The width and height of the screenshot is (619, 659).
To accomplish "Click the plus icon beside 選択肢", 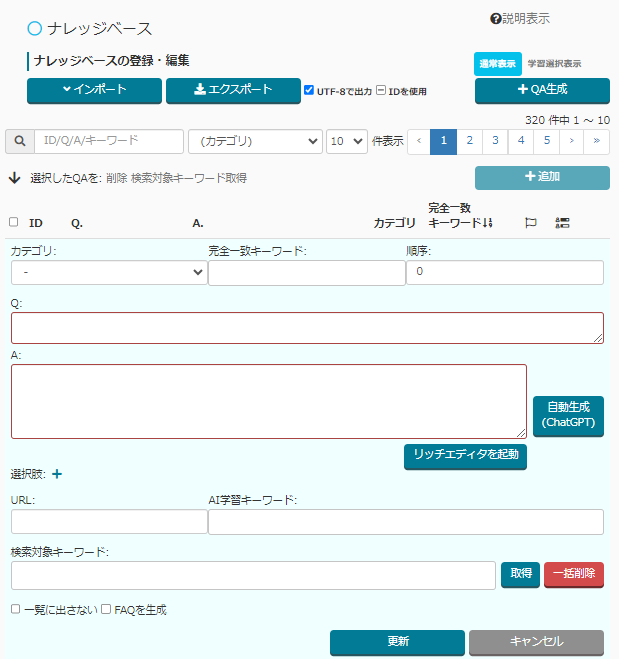I will click(x=57, y=474).
